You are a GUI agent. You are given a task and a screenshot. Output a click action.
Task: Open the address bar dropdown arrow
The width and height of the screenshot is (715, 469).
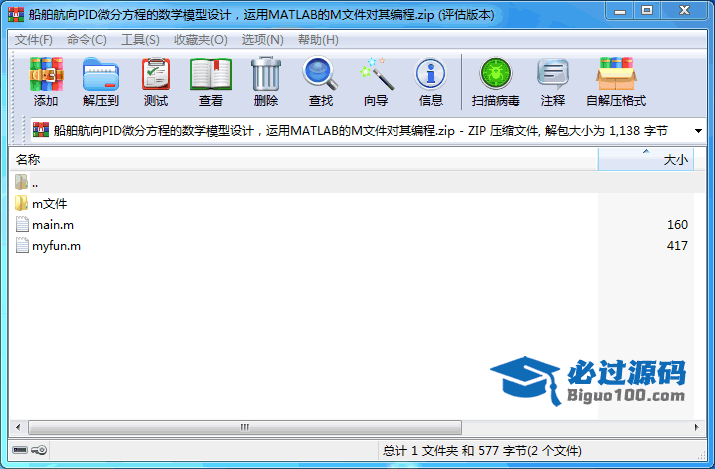(x=698, y=131)
